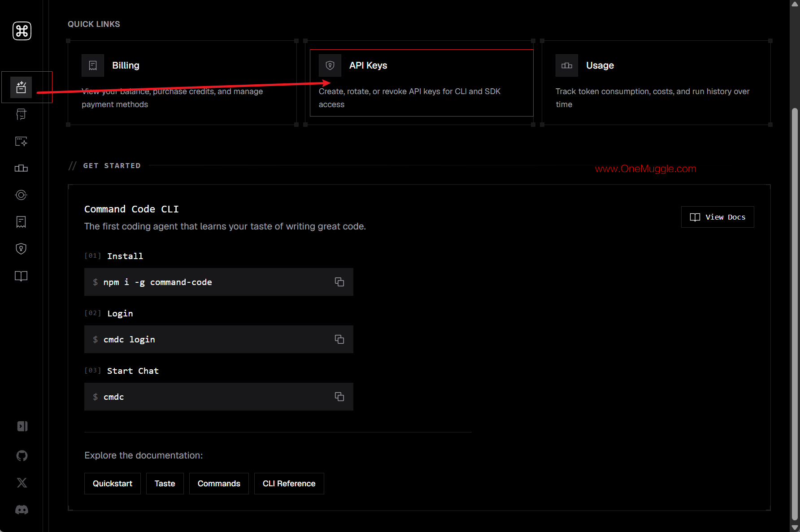Join via the Discord icon
The image size is (800, 532).
[x=22, y=510]
